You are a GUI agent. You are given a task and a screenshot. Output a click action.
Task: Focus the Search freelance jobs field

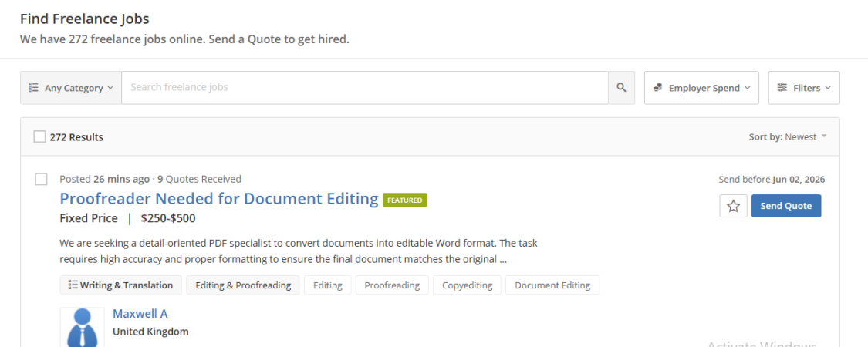coord(365,87)
